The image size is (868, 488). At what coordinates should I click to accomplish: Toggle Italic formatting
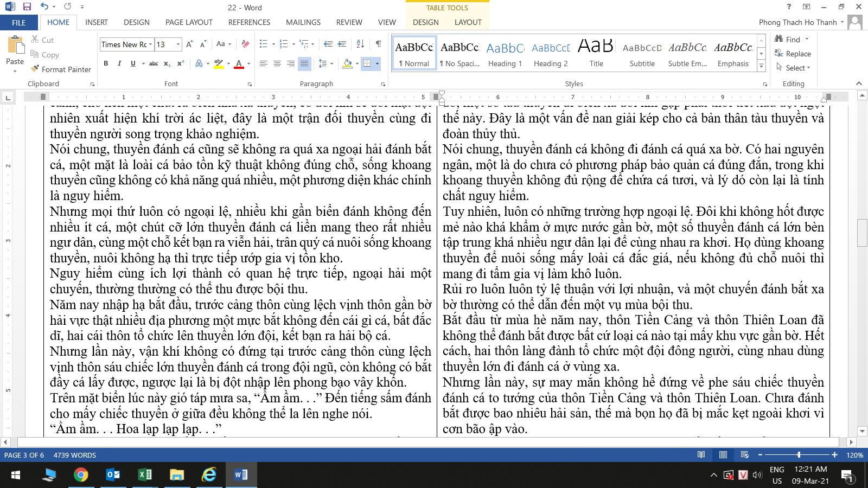pos(119,63)
